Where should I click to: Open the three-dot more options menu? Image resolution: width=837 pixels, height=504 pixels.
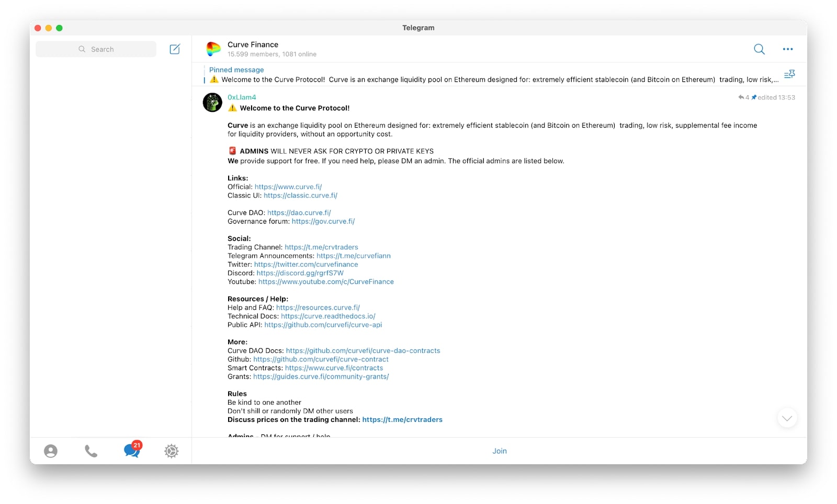coord(788,49)
